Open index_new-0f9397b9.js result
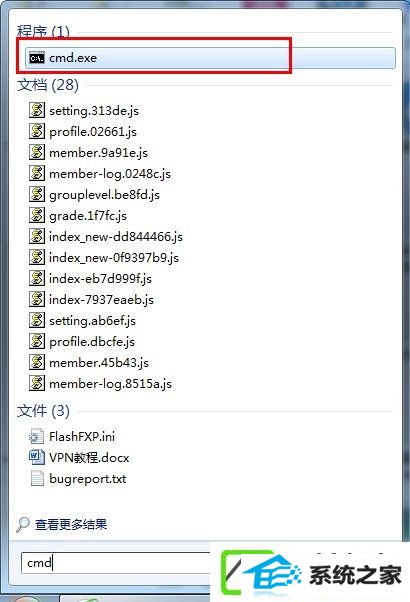Screen dimensions: 410x602 114,258
